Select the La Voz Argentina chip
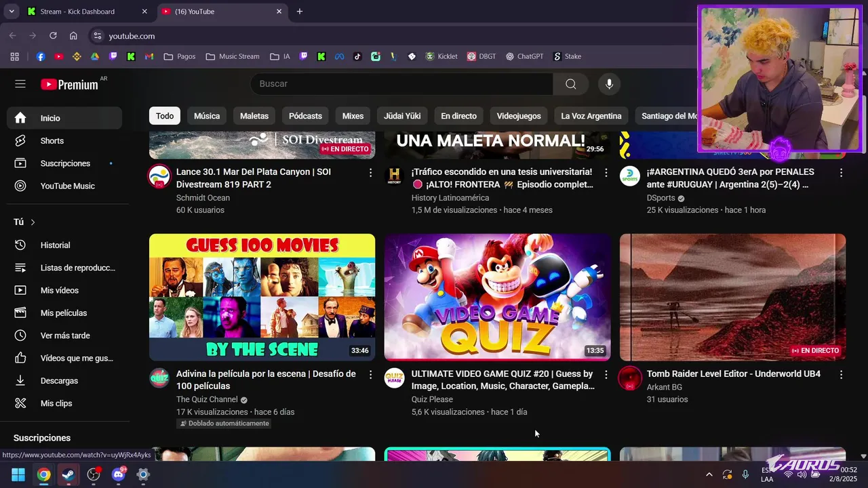Viewport: 868px width, 488px height. pos(591,116)
